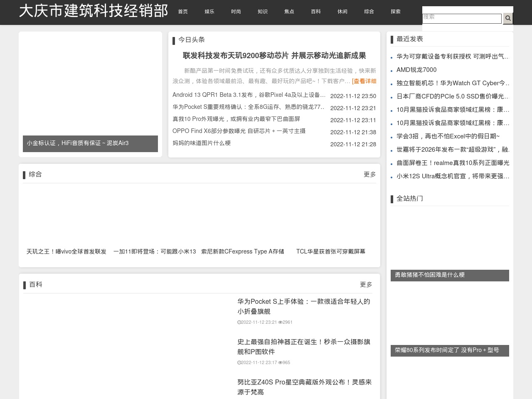The width and height of the screenshot is (532, 399).
Task: Open 学会3招，再也不怕Excel中的假日期 link
Action: point(448,136)
